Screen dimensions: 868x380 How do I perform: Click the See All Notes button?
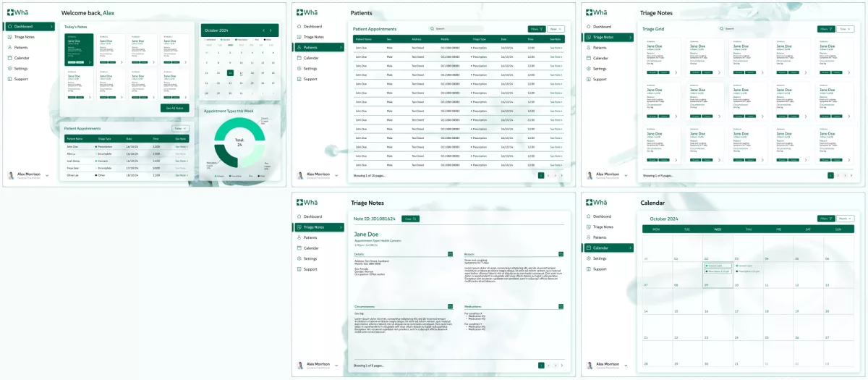[x=174, y=108]
